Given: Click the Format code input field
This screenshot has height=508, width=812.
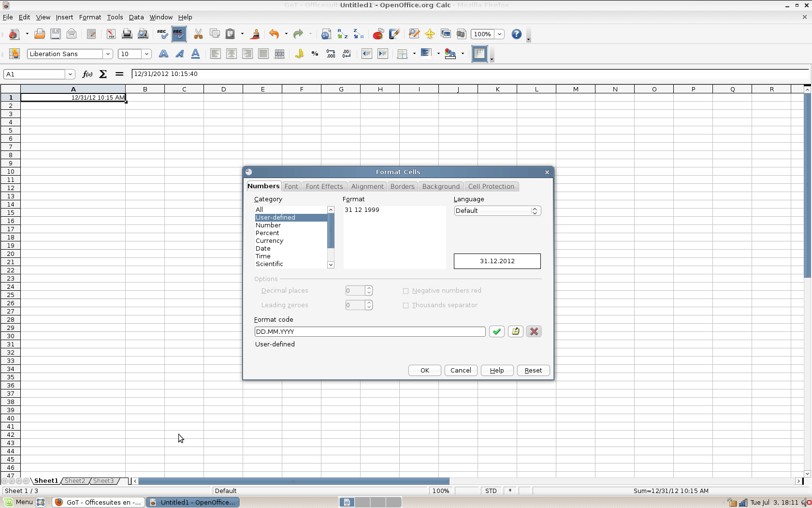Looking at the screenshot, I should click(370, 331).
